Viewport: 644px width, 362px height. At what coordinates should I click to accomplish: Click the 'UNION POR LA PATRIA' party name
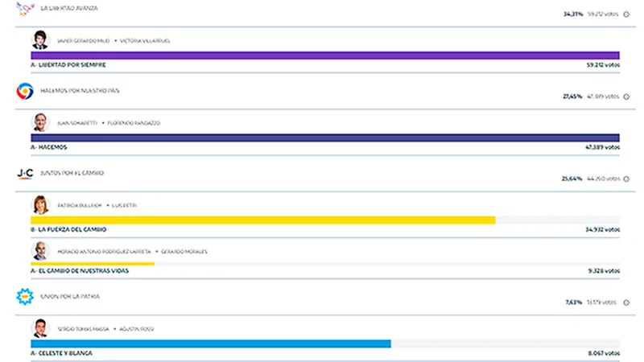pyautogui.click(x=70, y=297)
